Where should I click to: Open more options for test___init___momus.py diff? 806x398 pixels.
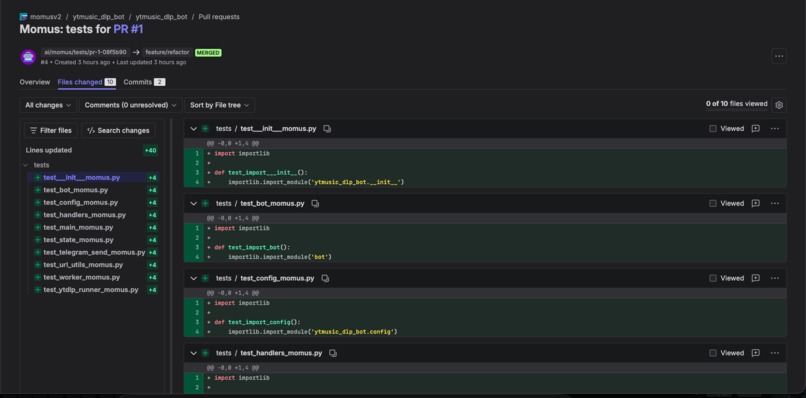pos(775,129)
